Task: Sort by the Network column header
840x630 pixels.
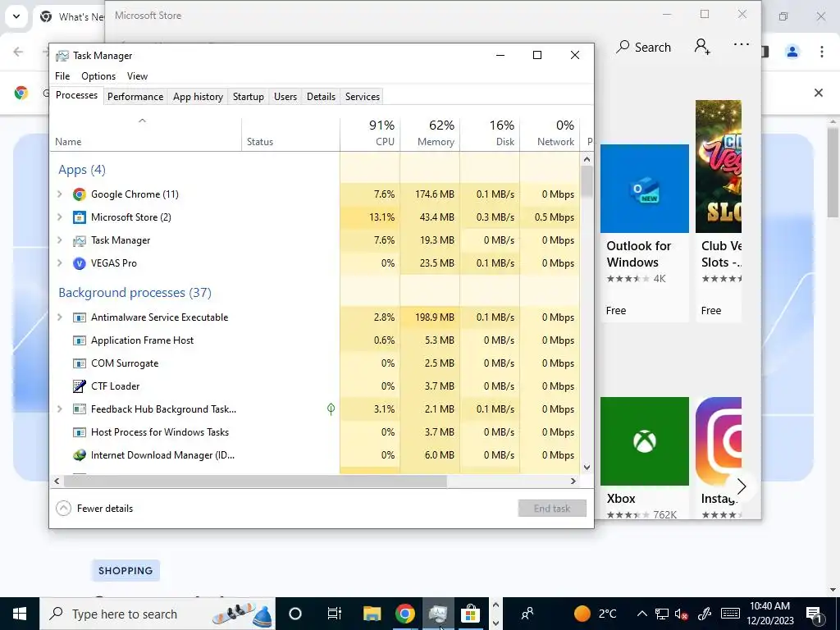Action: [x=550, y=134]
